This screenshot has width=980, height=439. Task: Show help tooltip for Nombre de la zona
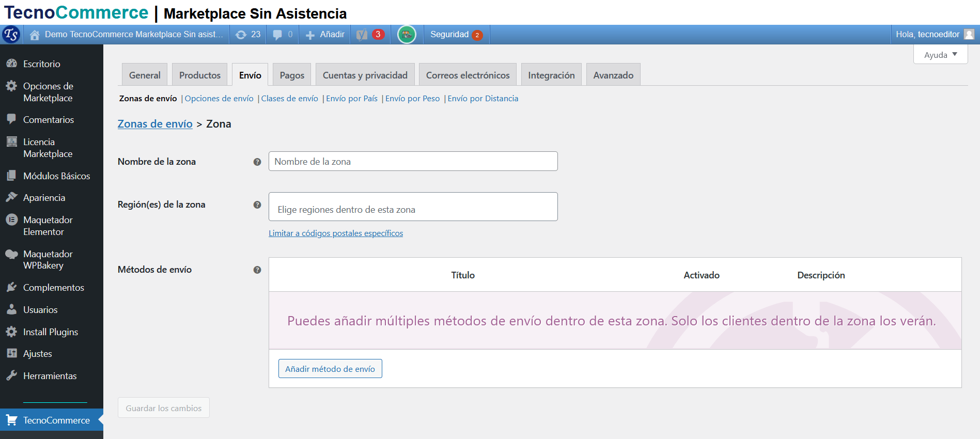[257, 162]
